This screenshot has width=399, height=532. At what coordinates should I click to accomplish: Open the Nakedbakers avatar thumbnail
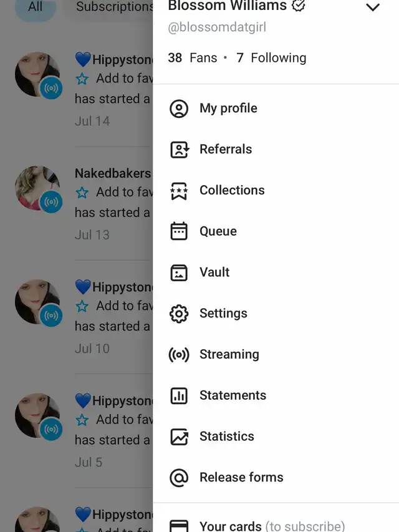click(37, 188)
